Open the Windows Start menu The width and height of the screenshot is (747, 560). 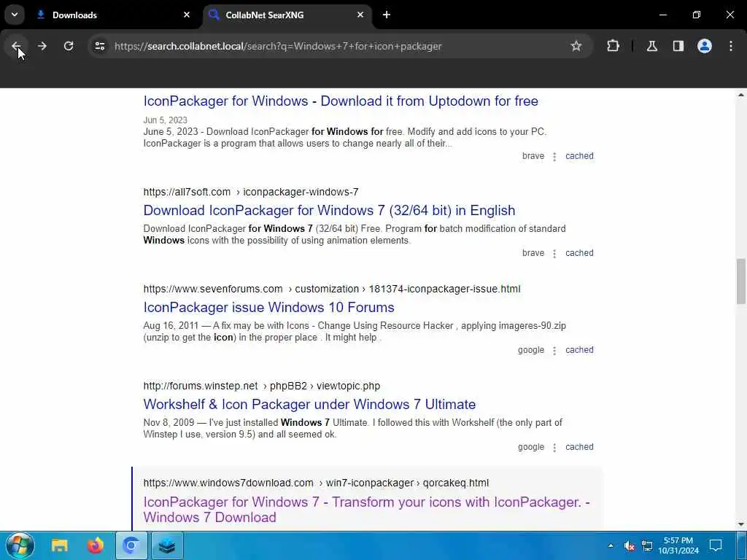click(20, 545)
